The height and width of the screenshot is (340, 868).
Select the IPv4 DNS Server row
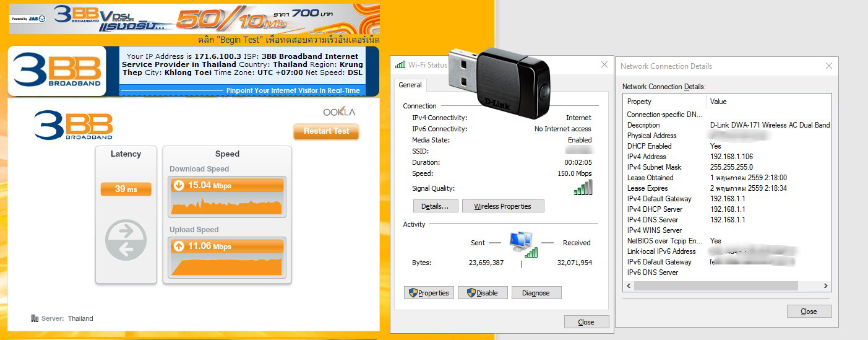click(728, 220)
